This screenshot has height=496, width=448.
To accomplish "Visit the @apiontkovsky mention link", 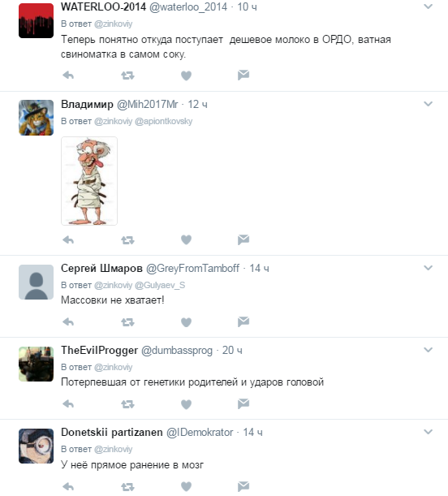I will point(163,121).
